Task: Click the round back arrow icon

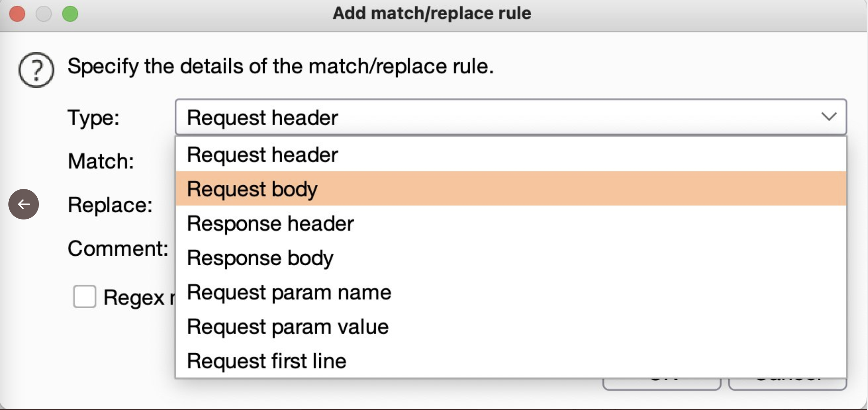Action: [24, 204]
